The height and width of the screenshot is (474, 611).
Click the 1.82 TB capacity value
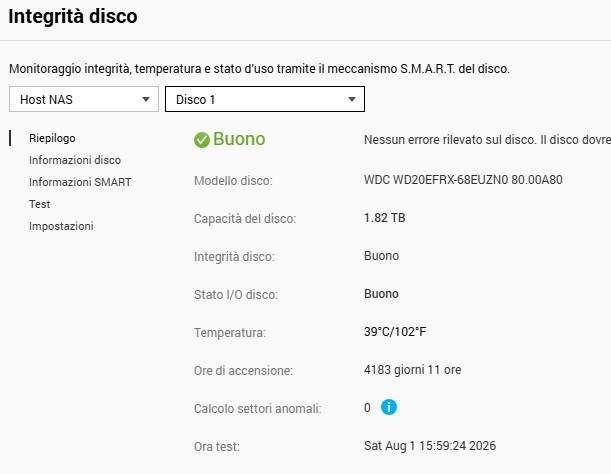(385, 218)
